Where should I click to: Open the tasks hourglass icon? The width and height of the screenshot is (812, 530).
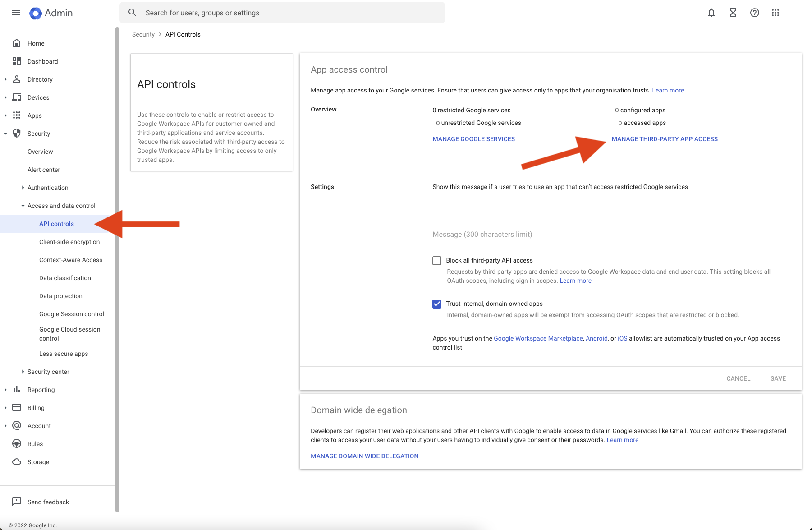pos(733,13)
